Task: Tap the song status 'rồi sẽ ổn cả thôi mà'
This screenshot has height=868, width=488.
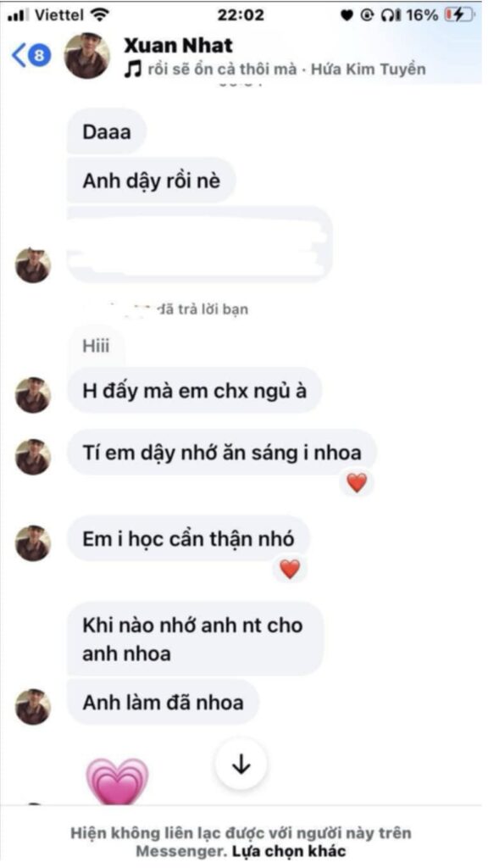Action: coord(223,70)
